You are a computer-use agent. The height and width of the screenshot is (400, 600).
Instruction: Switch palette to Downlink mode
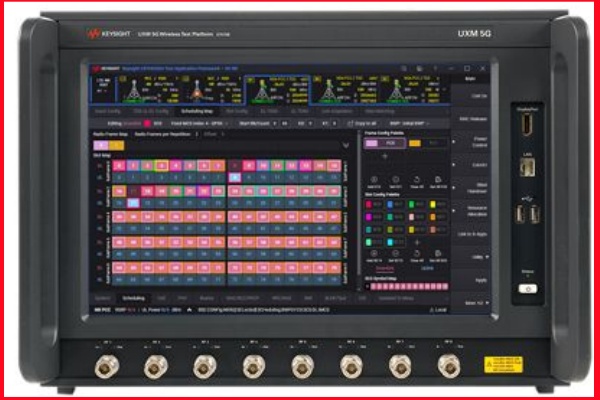385,269
